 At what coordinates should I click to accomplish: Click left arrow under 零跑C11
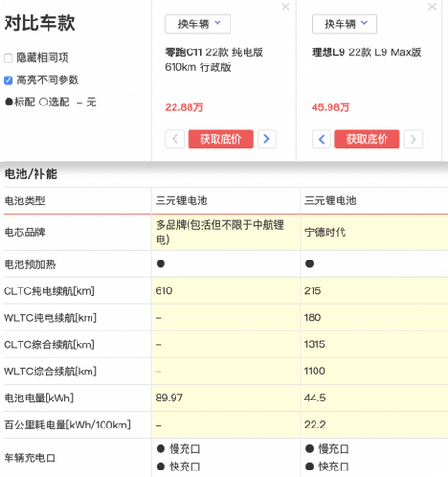[x=175, y=139]
